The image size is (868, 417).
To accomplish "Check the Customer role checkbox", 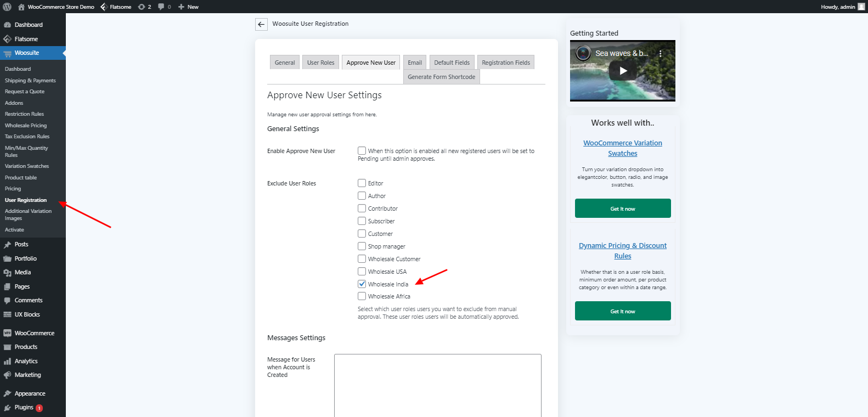I will click(362, 234).
